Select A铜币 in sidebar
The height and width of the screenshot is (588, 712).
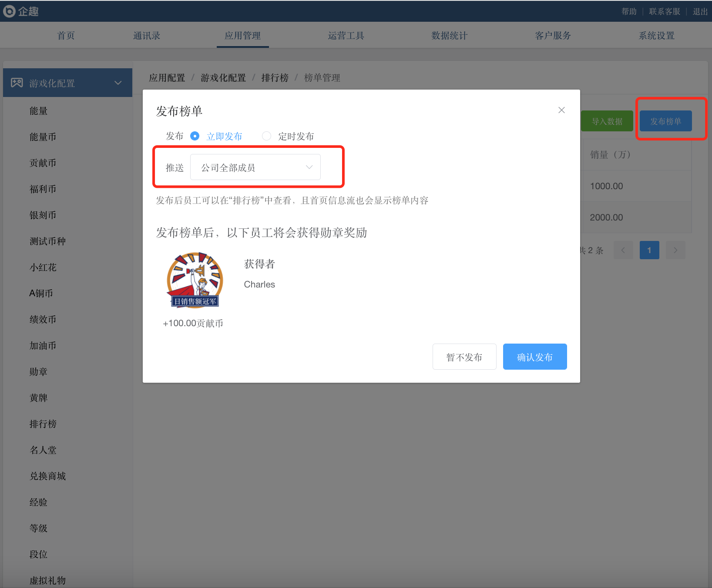(x=41, y=294)
